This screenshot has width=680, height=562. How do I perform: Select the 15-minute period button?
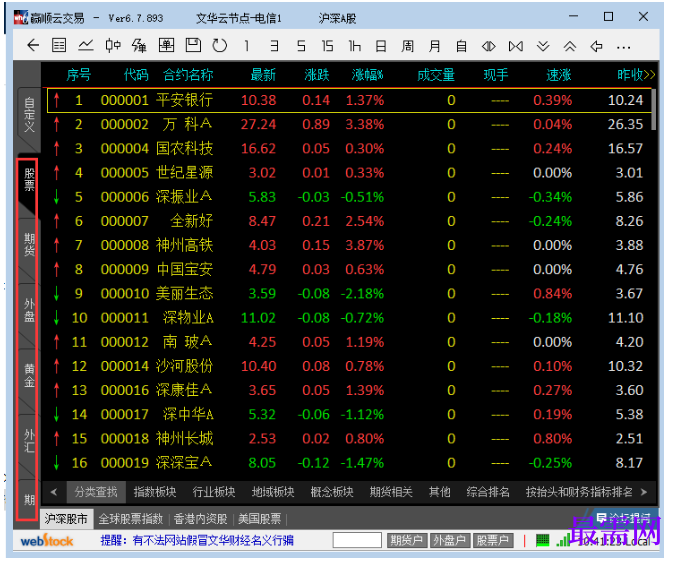328,46
